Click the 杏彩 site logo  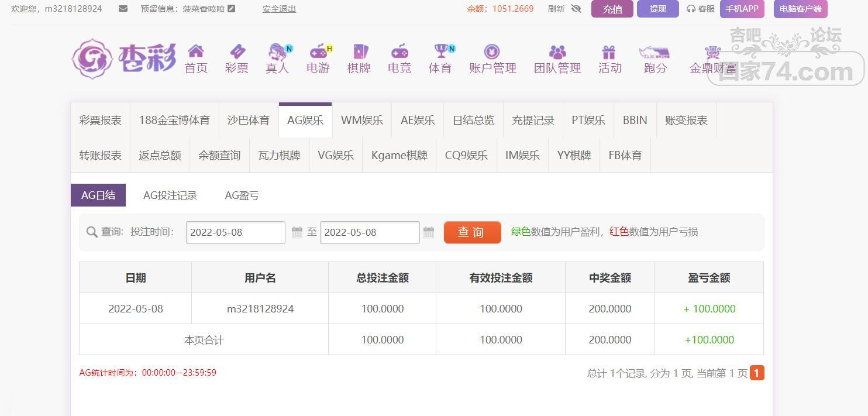click(124, 58)
